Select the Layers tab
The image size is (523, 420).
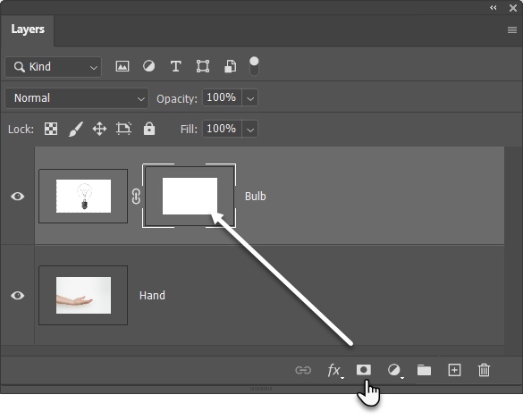point(28,29)
